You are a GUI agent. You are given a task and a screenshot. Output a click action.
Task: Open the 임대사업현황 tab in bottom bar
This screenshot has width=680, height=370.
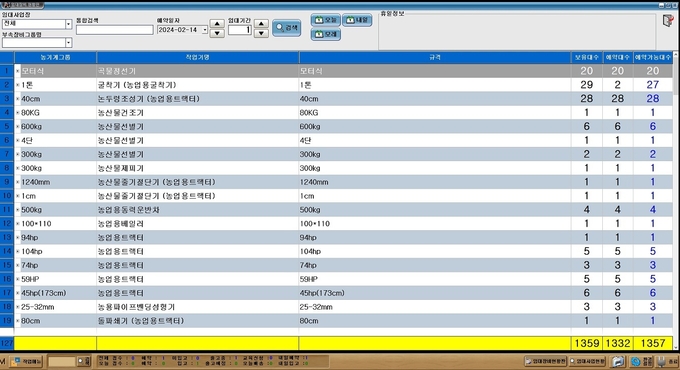[587, 361]
